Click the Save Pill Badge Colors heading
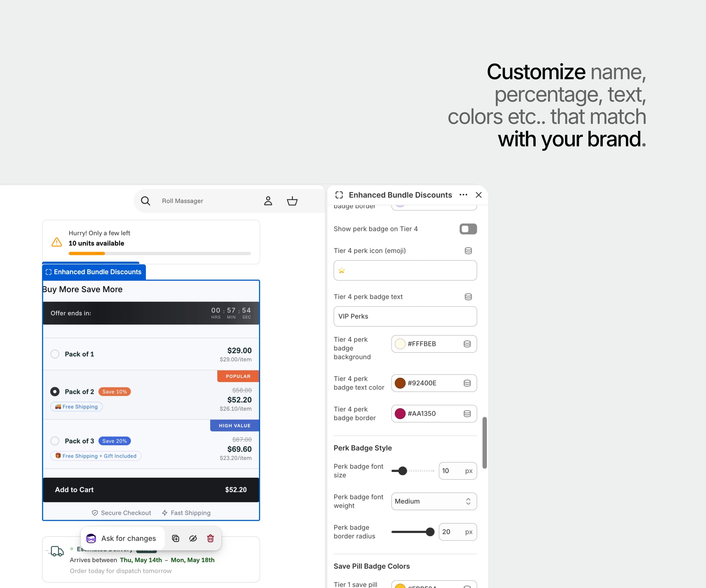The image size is (706, 588). click(372, 567)
